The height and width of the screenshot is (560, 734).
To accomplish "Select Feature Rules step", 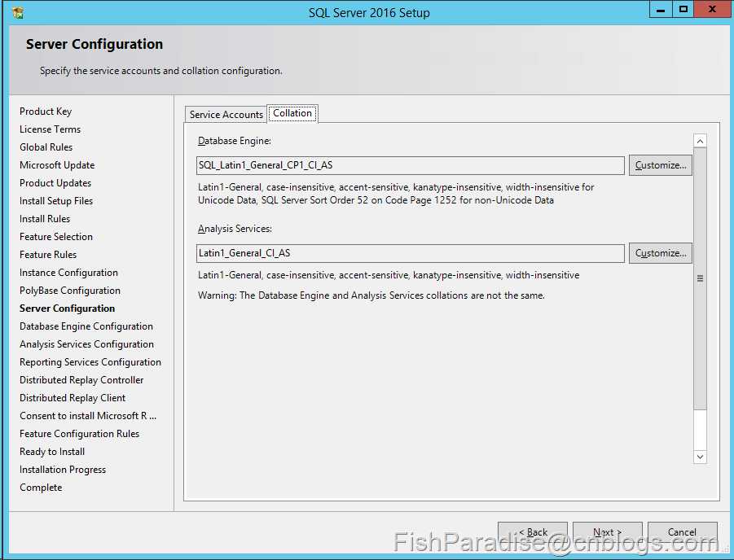I will 48,255.
